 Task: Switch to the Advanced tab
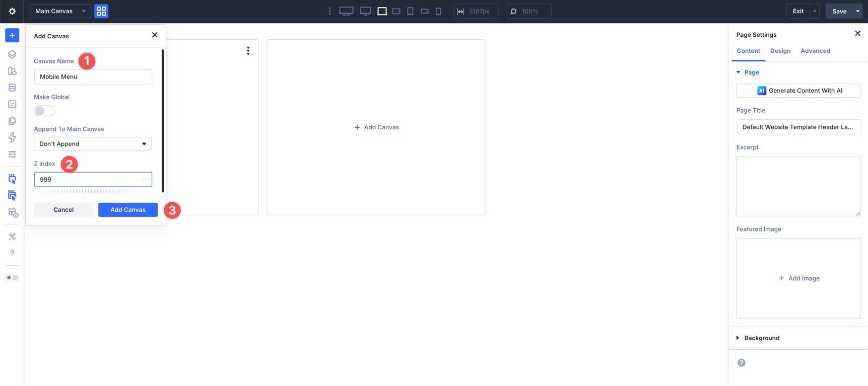click(815, 51)
